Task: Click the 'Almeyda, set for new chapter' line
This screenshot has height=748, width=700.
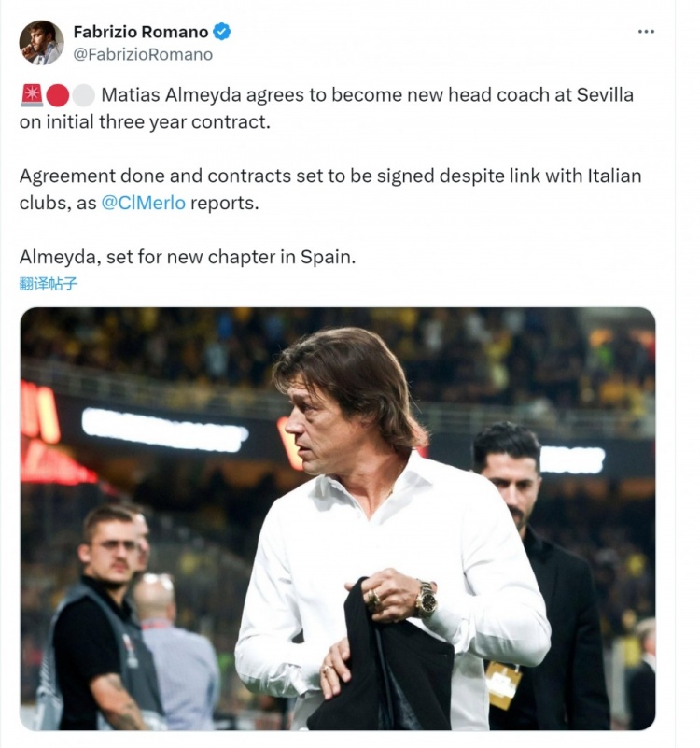Action: click(187, 257)
